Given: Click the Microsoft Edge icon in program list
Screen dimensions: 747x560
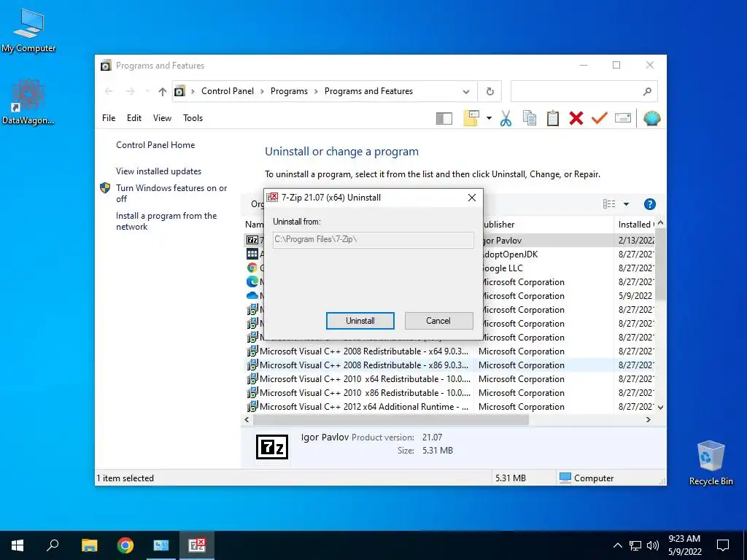Looking at the screenshot, I should tap(252, 282).
